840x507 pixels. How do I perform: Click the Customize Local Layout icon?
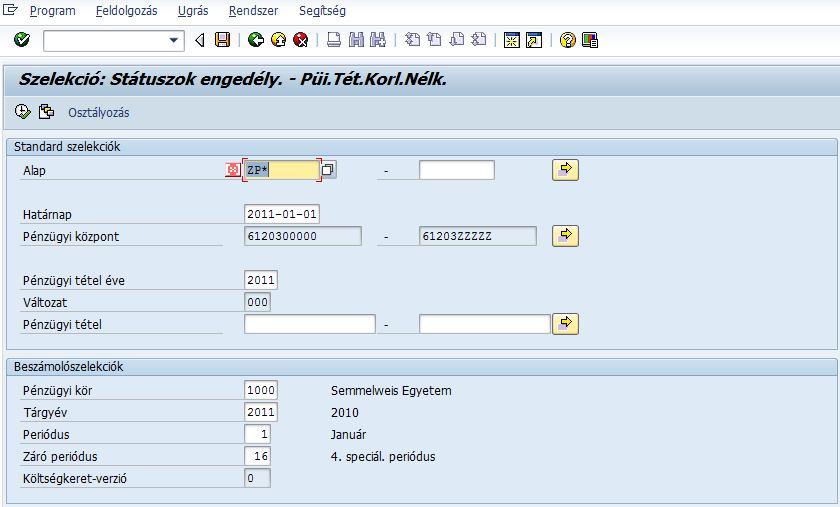(x=590, y=40)
